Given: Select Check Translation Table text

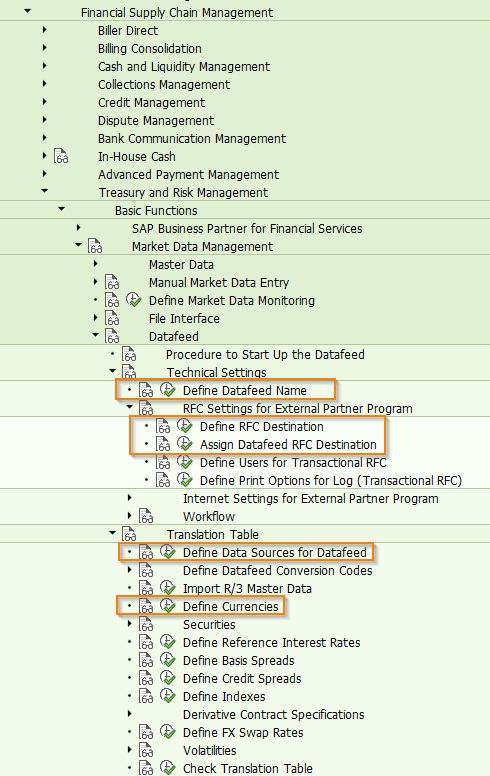Looking at the screenshot, I should (x=247, y=769).
